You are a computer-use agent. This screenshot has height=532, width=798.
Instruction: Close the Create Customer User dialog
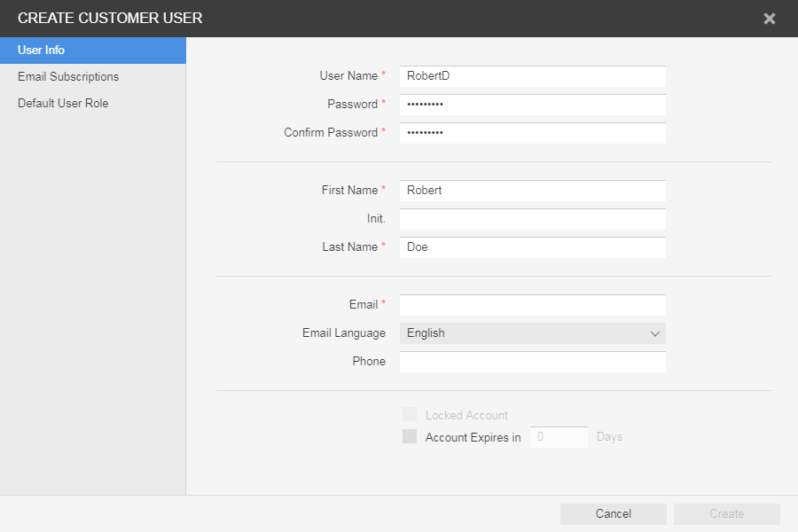769,19
